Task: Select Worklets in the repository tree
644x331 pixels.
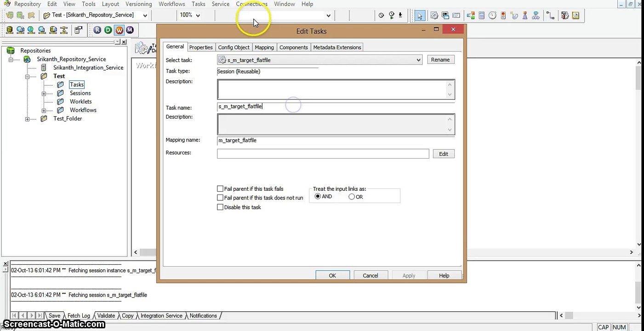Action: 81,102
